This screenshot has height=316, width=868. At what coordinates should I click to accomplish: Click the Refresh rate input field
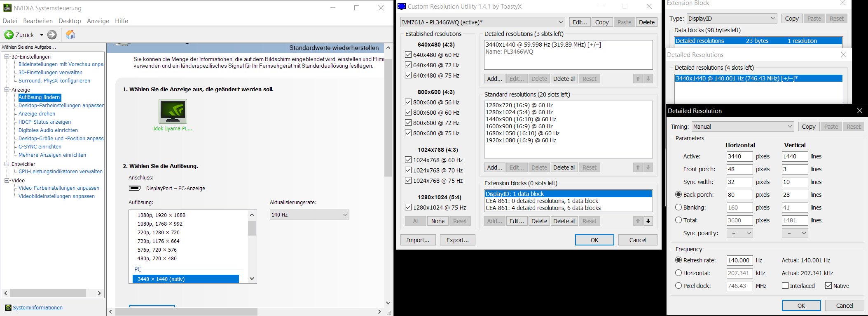point(739,260)
